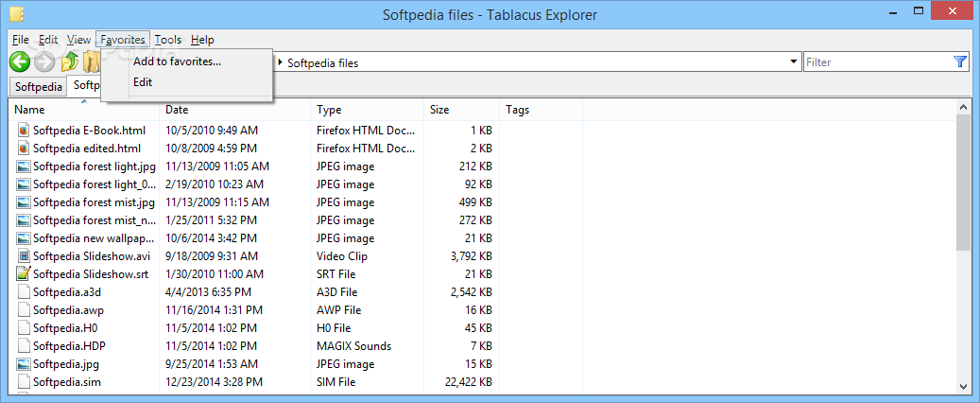This screenshot has width=980, height=403.
Task: Choose Edit in the Favorites menu
Action: coord(143,82)
